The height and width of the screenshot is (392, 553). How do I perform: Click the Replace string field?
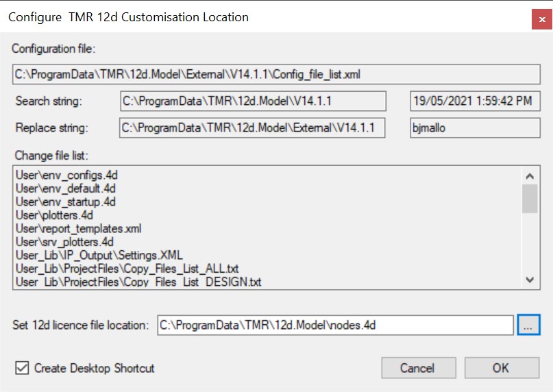(x=252, y=127)
